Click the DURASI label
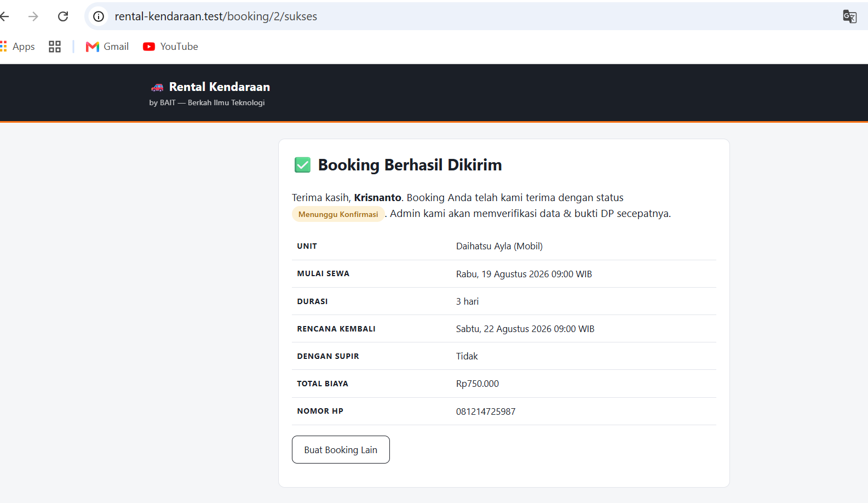Viewport: 868px width, 503px height. pos(312,301)
